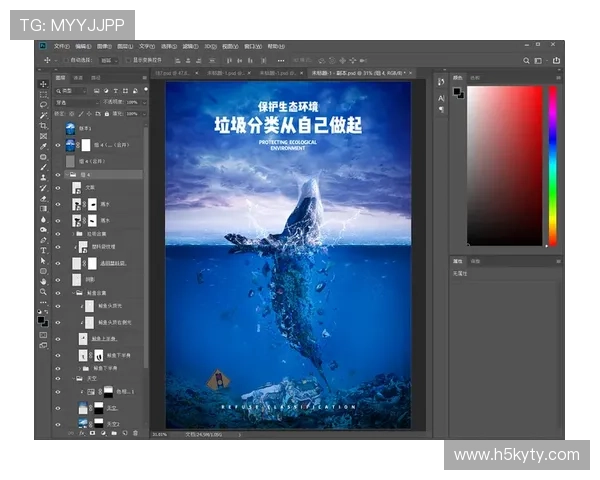Open the 信息 tab beside 属性
The width and height of the screenshot is (600, 480).
tap(475, 261)
